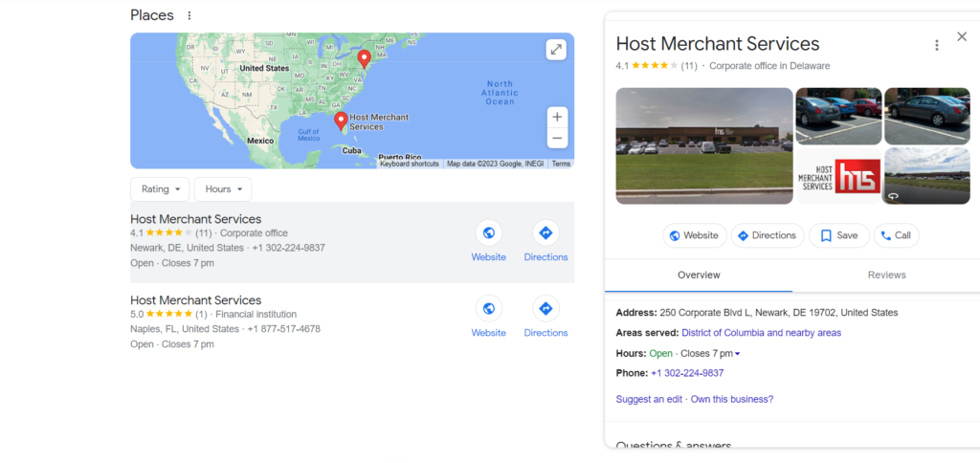Screen dimensions: 980x463
Task: Close the Host Merchant Services panel
Action: [x=962, y=37]
